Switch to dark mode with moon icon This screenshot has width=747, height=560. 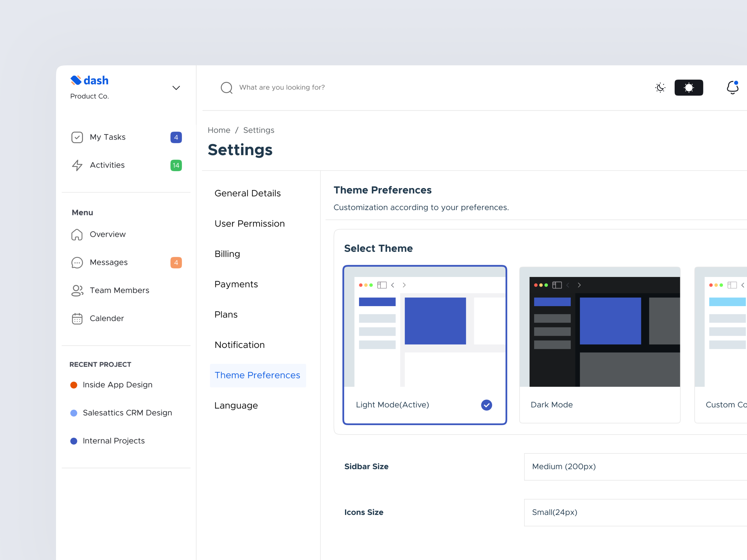[660, 87]
